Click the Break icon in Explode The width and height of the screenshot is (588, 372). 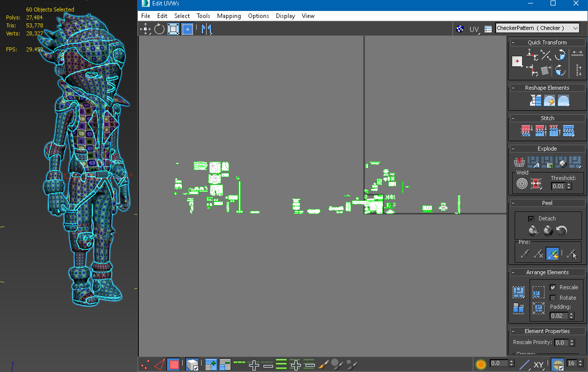click(520, 162)
